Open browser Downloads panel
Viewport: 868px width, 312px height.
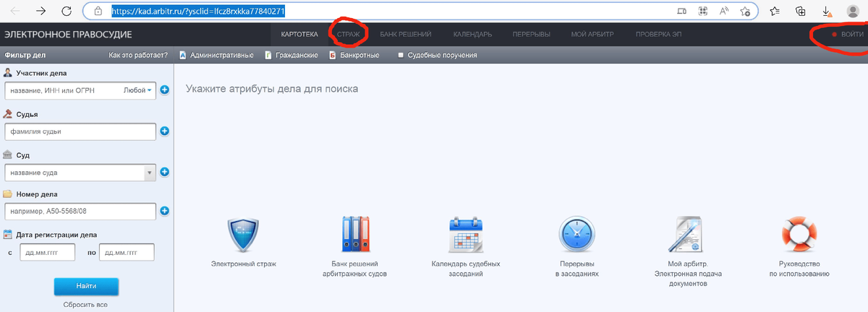click(x=826, y=11)
